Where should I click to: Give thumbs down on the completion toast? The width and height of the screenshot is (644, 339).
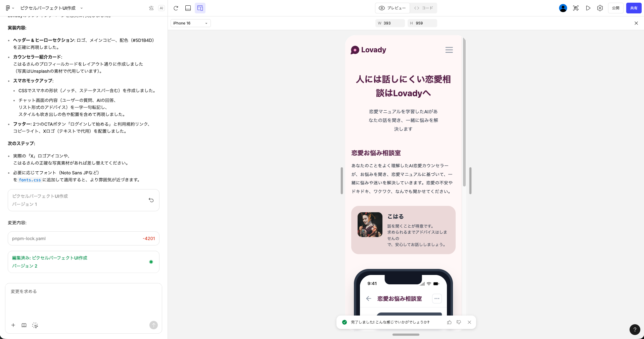pyautogui.click(x=459, y=322)
